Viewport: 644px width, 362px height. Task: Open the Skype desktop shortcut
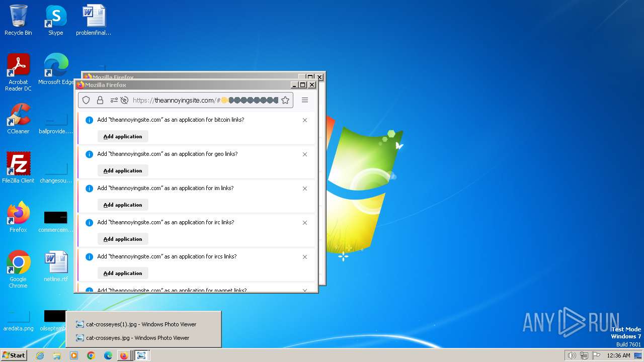point(56,20)
